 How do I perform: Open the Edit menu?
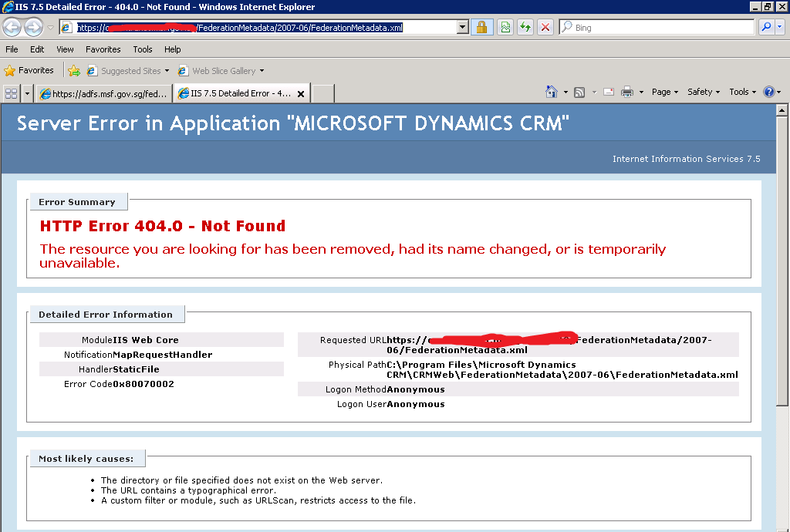(x=37, y=49)
